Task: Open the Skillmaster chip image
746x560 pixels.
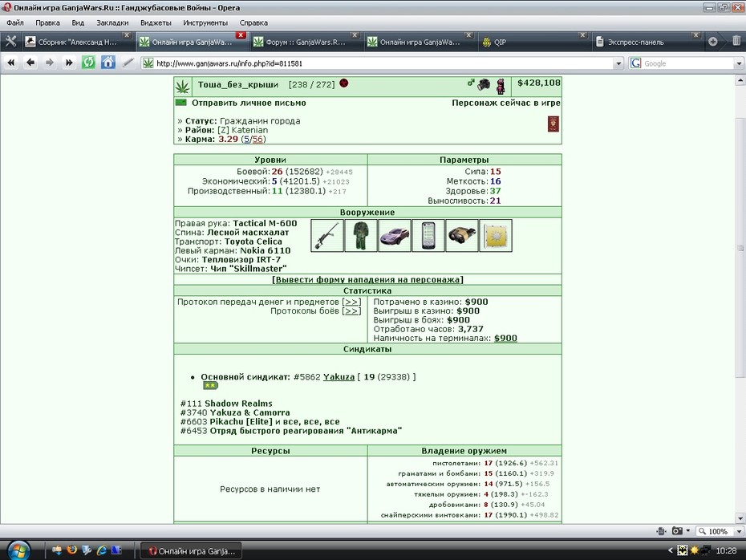Action: click(497, 236)
